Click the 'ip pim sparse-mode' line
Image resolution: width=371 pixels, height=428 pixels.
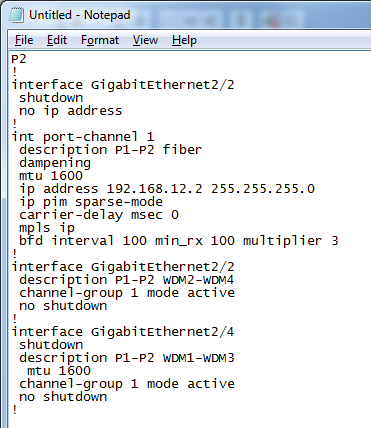pos(91,202)
